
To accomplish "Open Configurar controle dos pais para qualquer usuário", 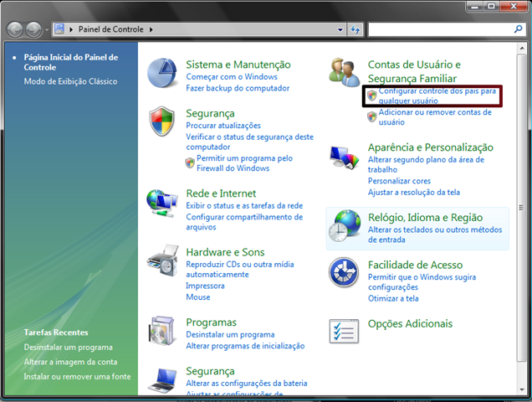I will click(x=437, y=95).
